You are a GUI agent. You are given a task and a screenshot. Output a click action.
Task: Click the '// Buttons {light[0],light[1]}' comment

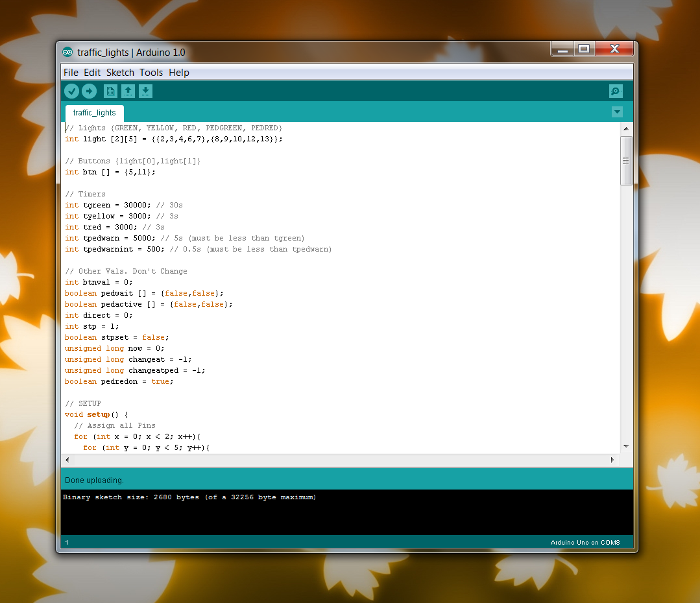pyautogui.click(x=132, y=161)
